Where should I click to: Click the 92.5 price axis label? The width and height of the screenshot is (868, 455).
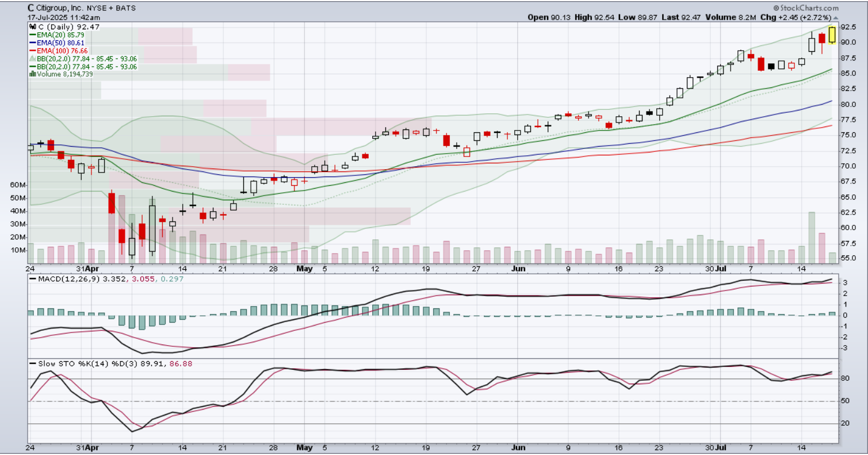[848, 27]
